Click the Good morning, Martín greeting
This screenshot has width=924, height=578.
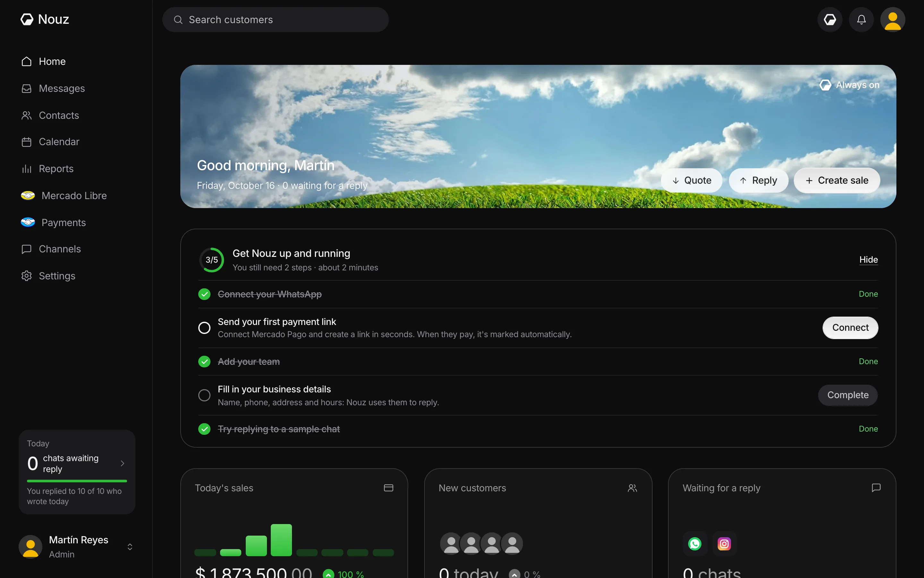pos(266,165)
